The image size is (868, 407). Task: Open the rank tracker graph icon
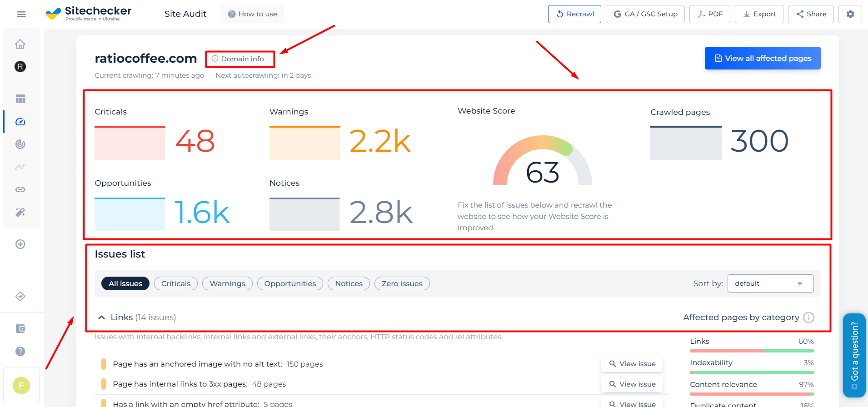(x=20, y=167)
